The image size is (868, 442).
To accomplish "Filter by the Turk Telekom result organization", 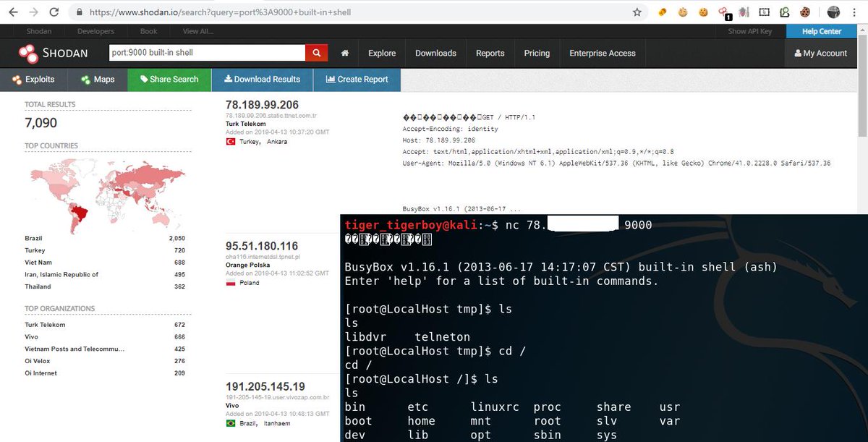I will [x=246, y=124].
